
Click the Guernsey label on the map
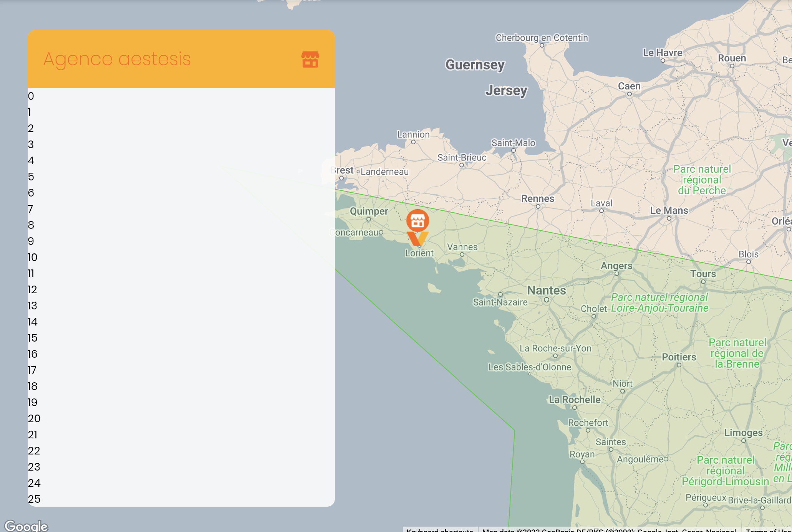tap(475, 65)
